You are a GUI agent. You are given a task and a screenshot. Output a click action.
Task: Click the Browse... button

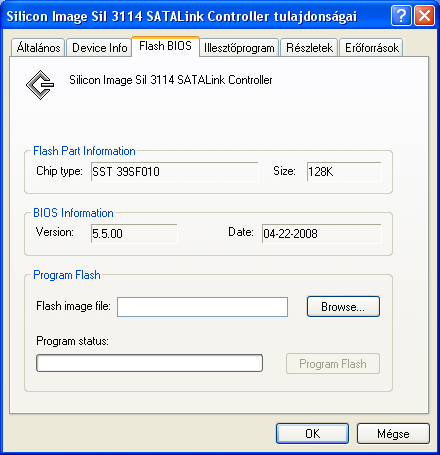(343, 306)
